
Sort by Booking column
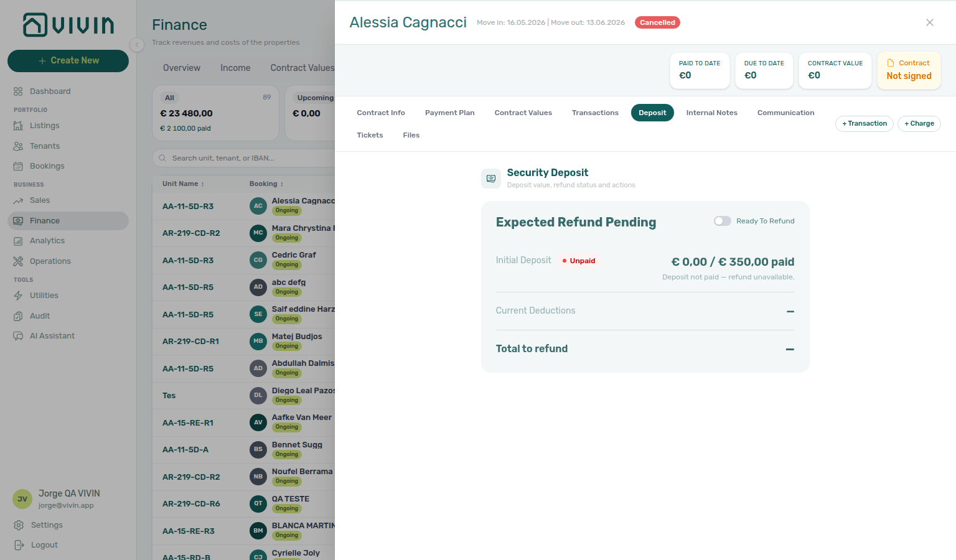point(266,184)
